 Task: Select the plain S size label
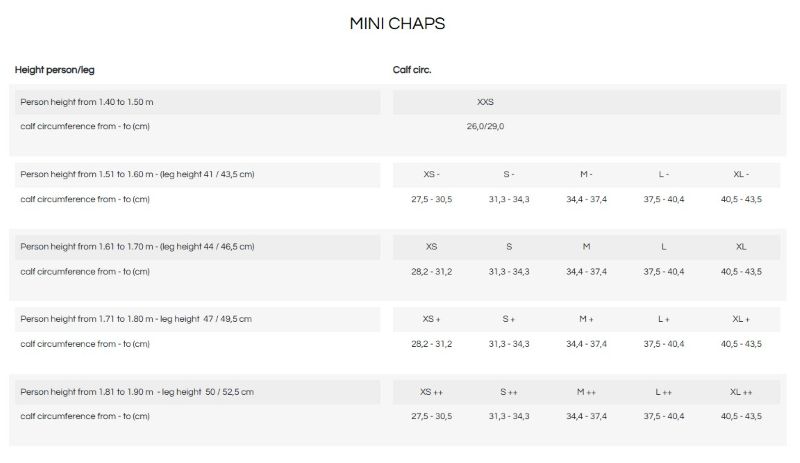coord(509,246)
